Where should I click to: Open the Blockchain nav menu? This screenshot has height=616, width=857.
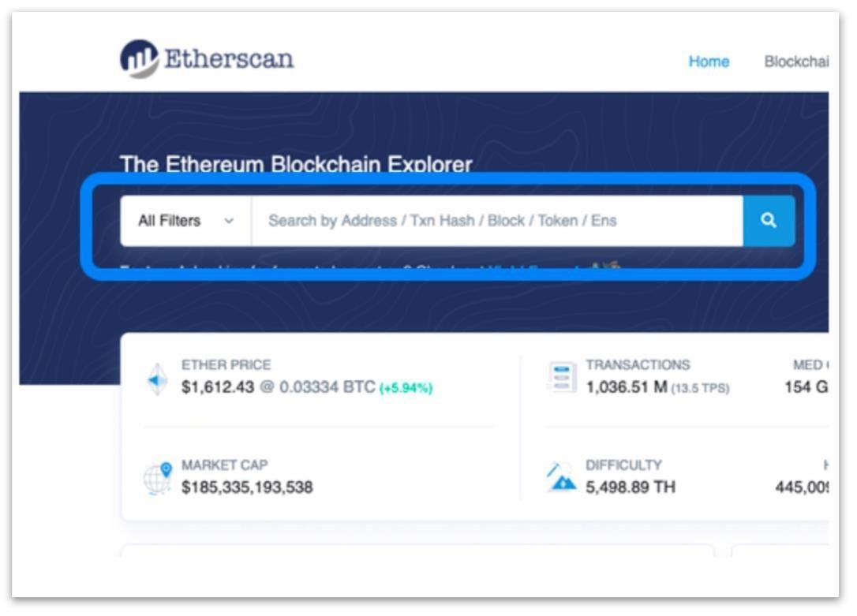pyautogui.click(x=796, y=62)
